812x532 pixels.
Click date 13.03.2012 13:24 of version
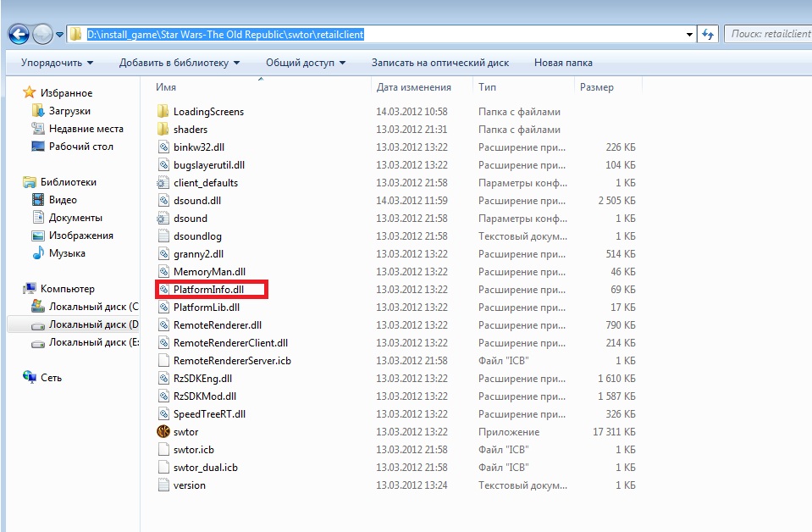(x=412, y=485)
